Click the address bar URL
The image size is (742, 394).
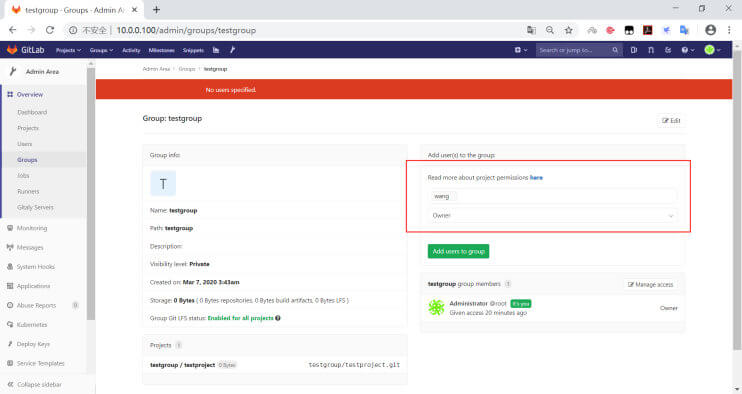coord(186,30)
